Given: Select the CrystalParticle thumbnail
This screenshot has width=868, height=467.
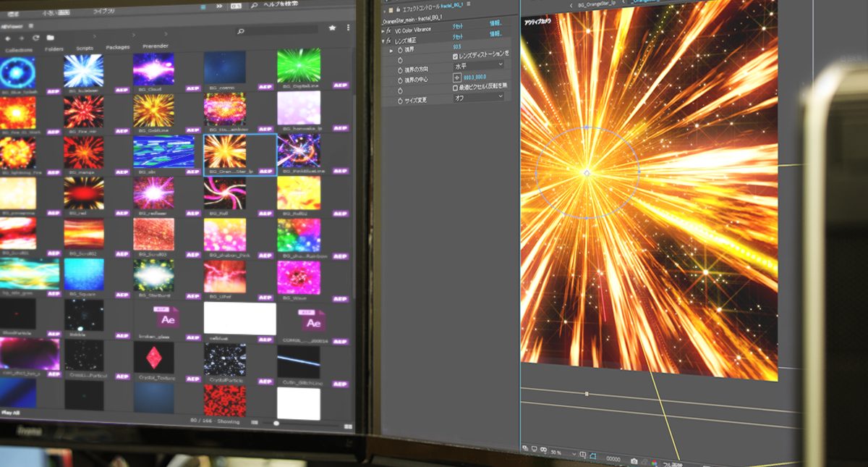Looking at the screenshot, I should coord(225,360).
